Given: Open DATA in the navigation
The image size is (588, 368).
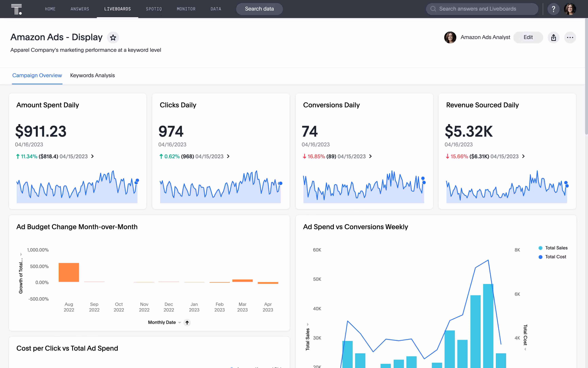Looking at the screenshot, I should pyautogui.click(x=216, y=9).
